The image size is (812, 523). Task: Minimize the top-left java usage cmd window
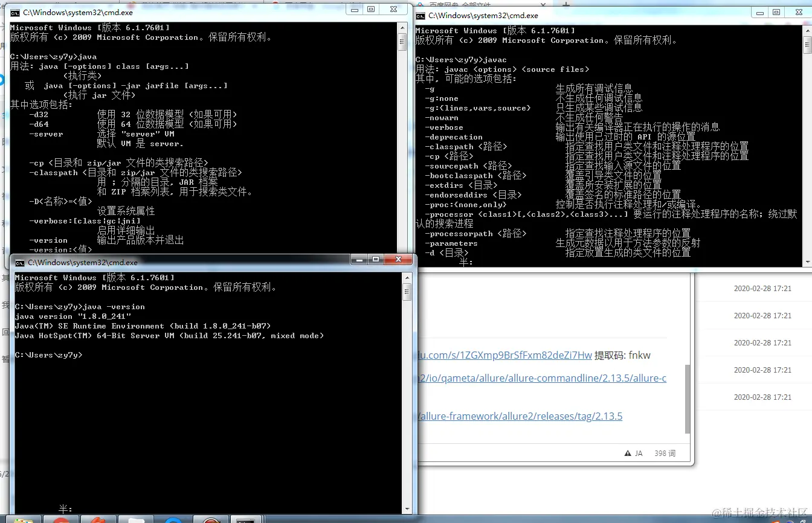(356, 9)
